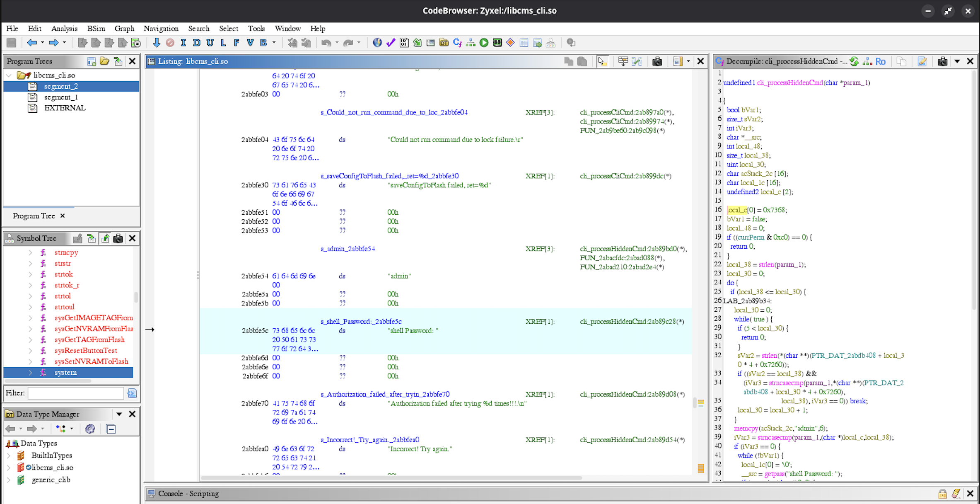
Task: Open the Bytes viewer (0101) icon
Action: 404,43
